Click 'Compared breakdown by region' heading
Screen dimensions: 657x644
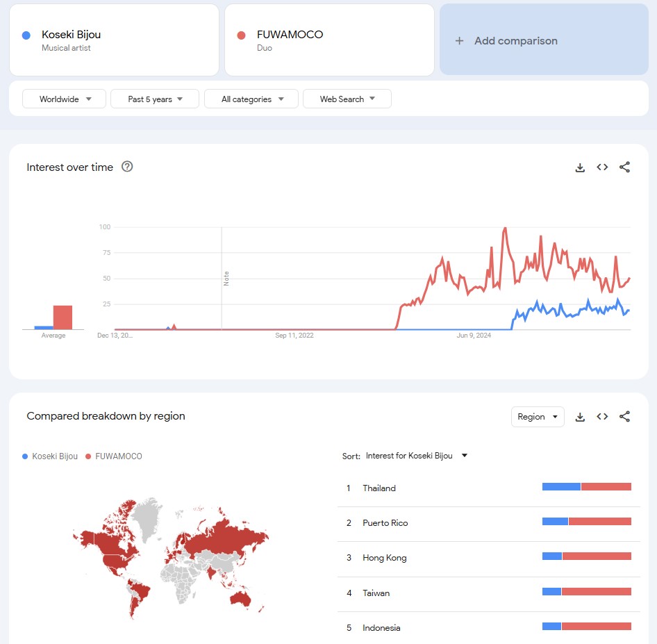click(x=106, y=416)
